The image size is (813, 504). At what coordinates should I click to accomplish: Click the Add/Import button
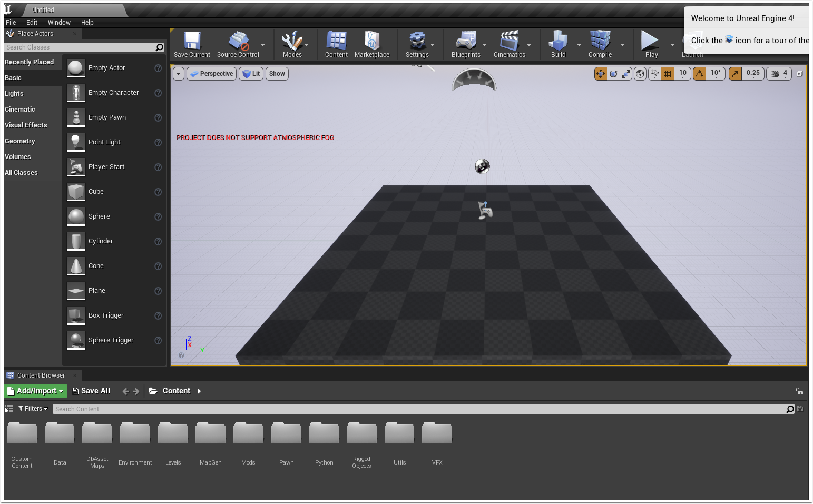(36, 391)
